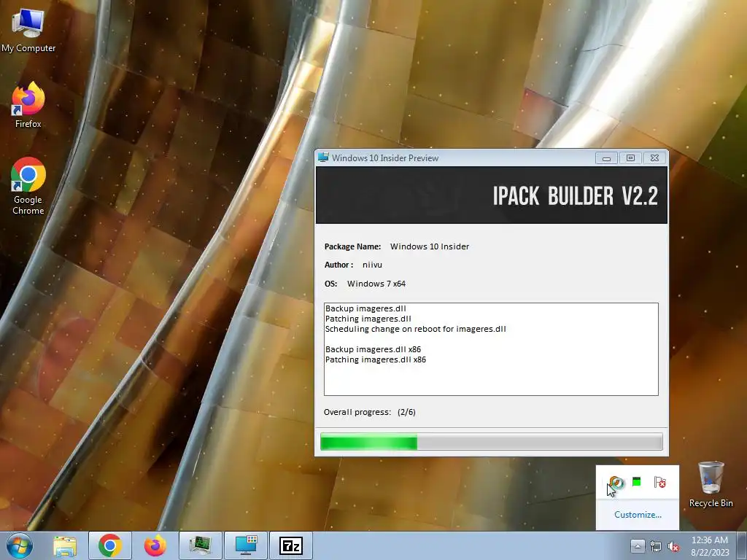
Task: Click the 'Patching imageres.dll x86' log line
Action: 376,359
